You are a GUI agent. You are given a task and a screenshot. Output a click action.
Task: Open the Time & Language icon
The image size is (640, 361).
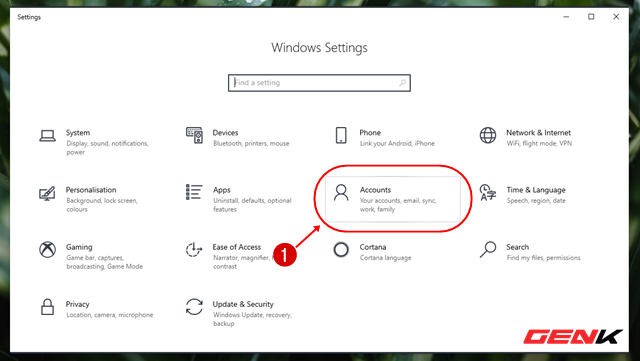488,192
